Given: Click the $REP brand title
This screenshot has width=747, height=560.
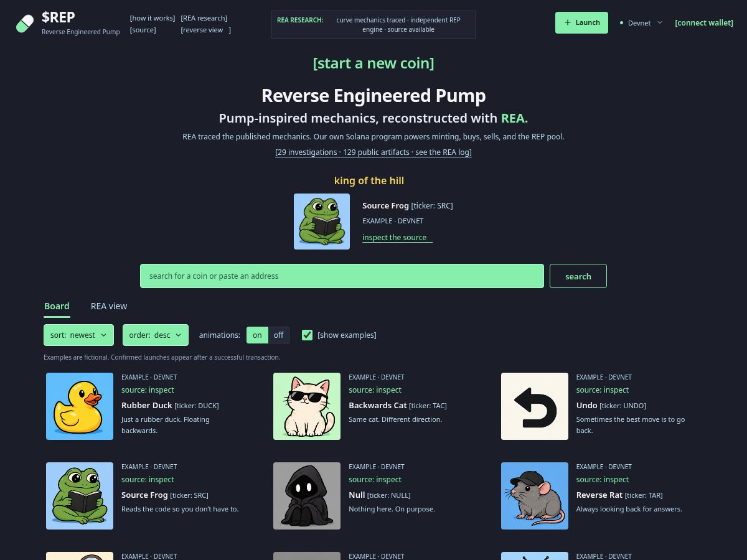Looking at the screenshot, I should point(59,17).
